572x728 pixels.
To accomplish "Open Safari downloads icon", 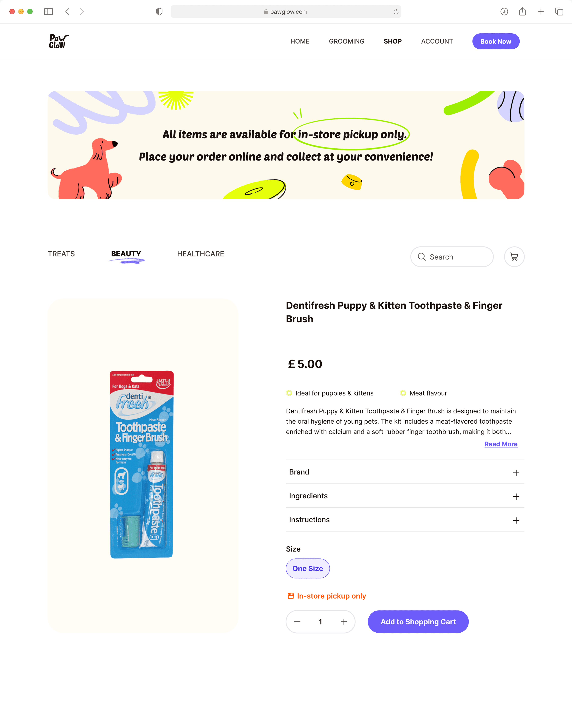I will 504,12.
